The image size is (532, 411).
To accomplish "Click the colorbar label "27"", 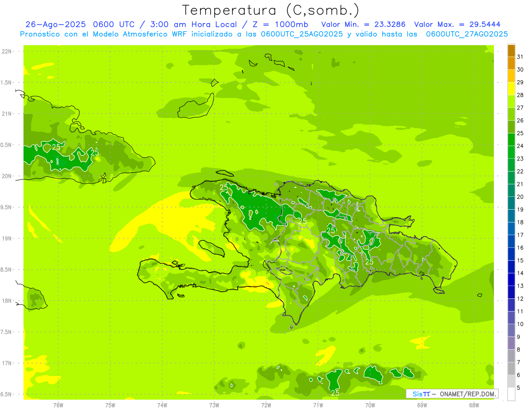I will [520, 108].
